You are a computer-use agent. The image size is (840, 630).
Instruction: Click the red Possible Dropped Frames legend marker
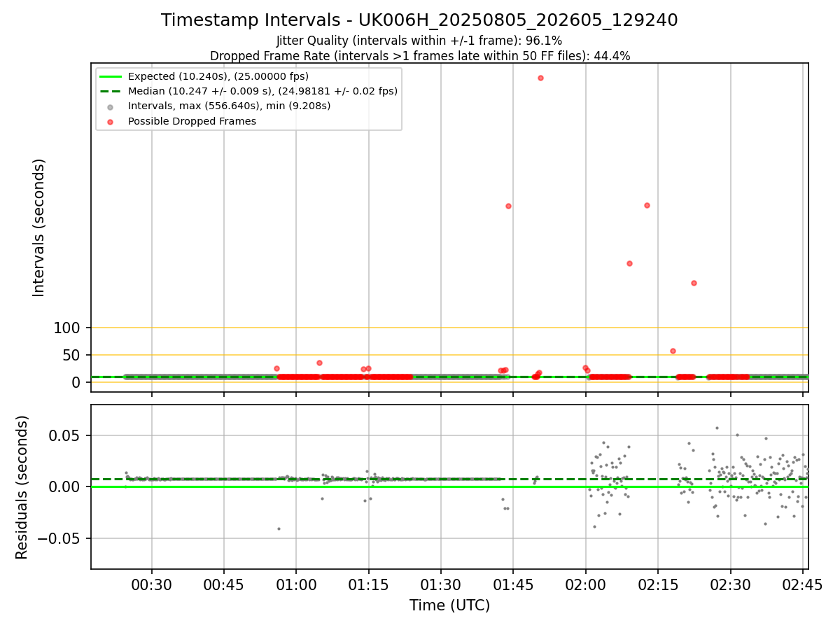pos(111,121)
